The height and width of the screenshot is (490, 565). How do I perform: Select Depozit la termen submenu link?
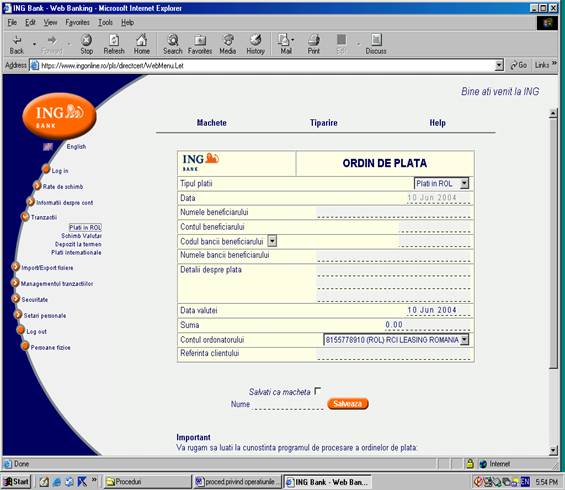[78, 244]
